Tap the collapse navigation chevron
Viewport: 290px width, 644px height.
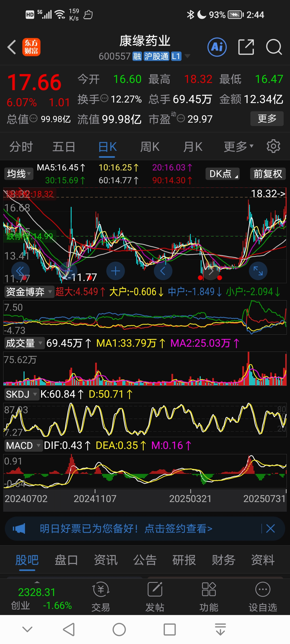pyautogui.click(x=27, y=630)
